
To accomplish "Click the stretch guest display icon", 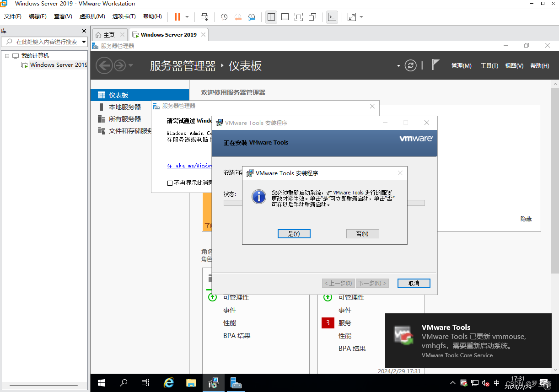I will pyautogui.click(x=352, y=17).
